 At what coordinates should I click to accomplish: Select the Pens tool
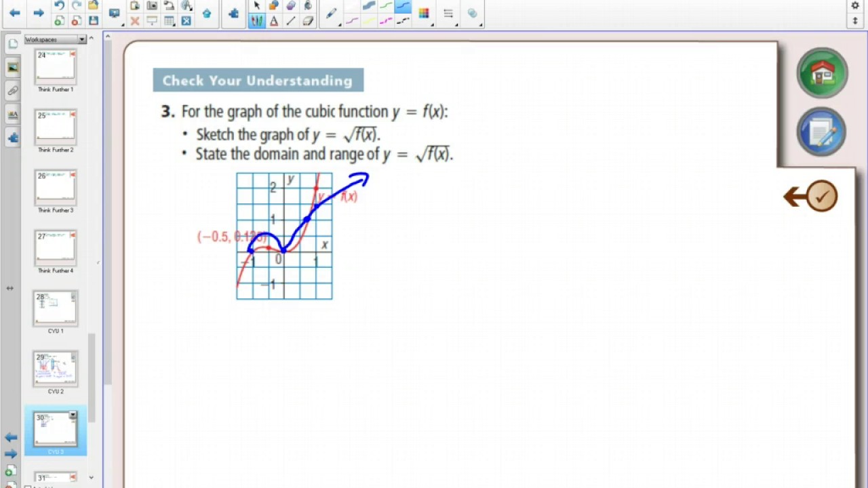point(256,20)
